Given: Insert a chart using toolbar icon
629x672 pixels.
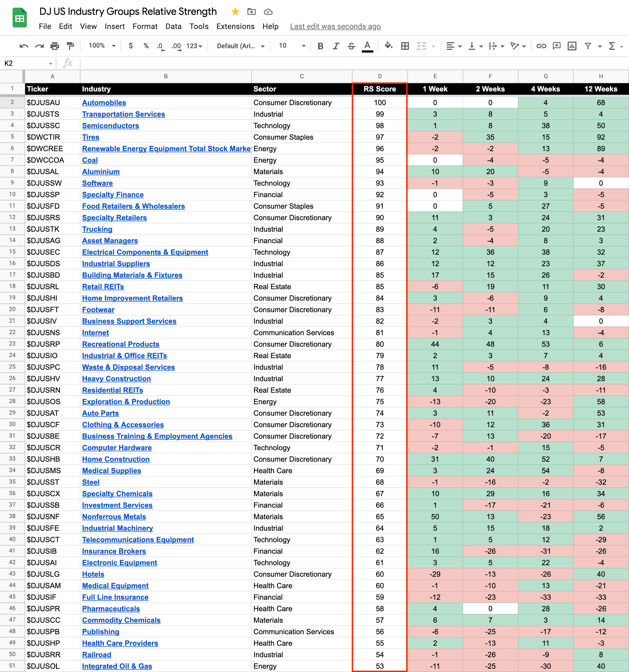Looking at the screenshot, I should coord(572,46).
